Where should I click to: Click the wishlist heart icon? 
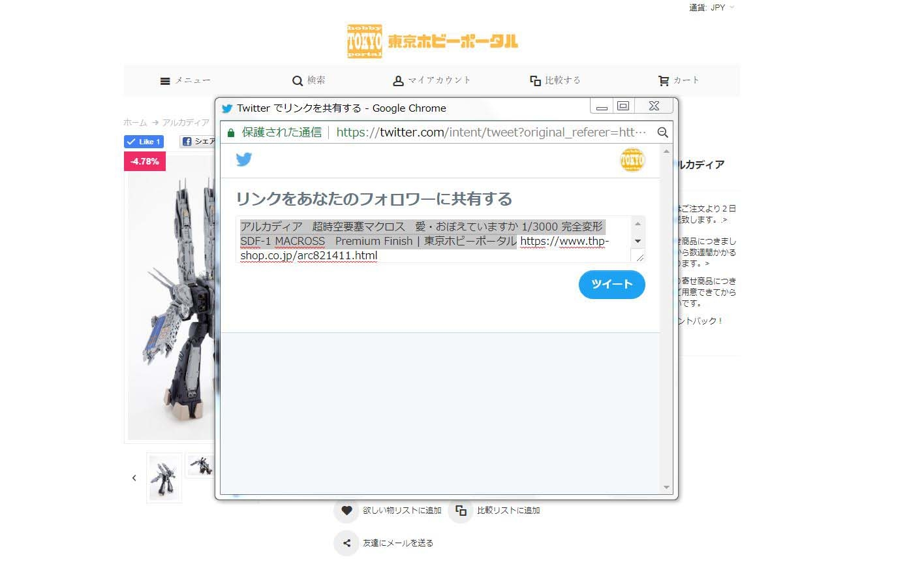(346, 511)
